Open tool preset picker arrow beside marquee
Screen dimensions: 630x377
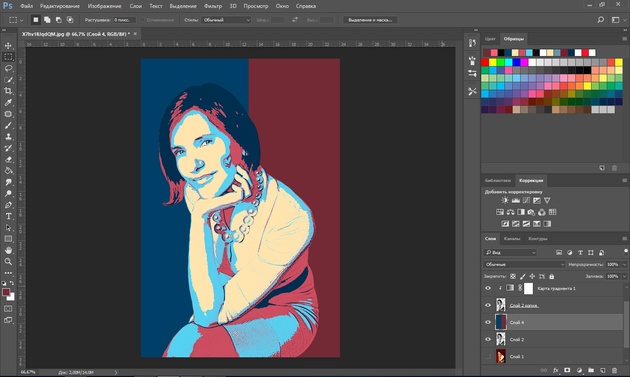[21, 20]
